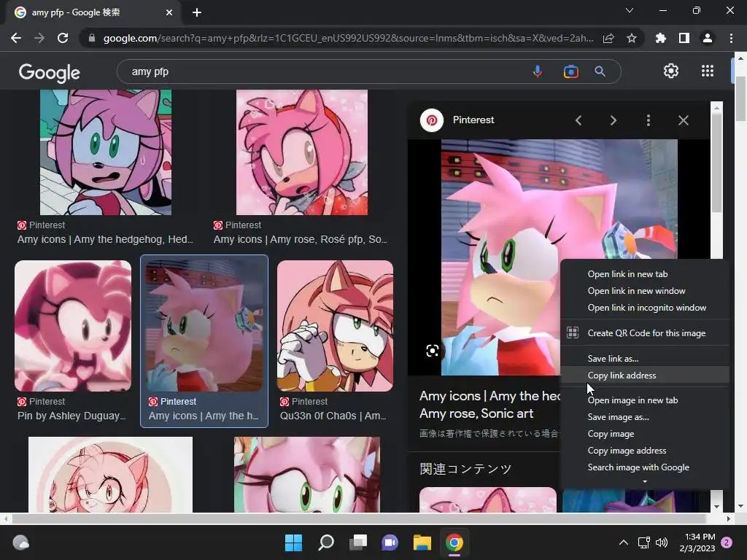747x560 pixels.
Task: Open the taskbar volume control
Action: (x=662, y=542)
